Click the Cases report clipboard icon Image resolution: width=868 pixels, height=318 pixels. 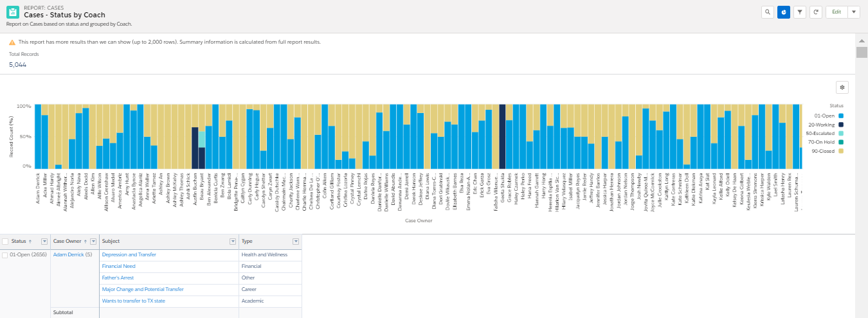(12, 12)
